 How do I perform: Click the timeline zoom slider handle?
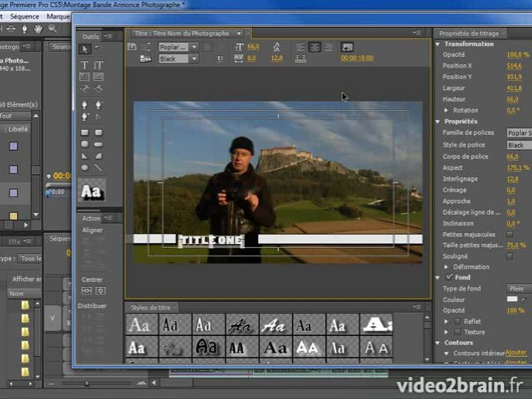click(87, 383)
